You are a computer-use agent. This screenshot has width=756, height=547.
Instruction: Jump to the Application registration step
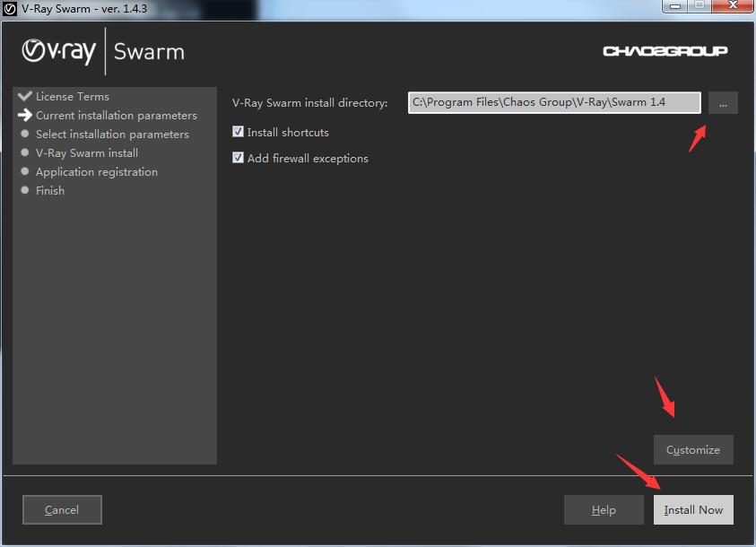tap(96, 172)
